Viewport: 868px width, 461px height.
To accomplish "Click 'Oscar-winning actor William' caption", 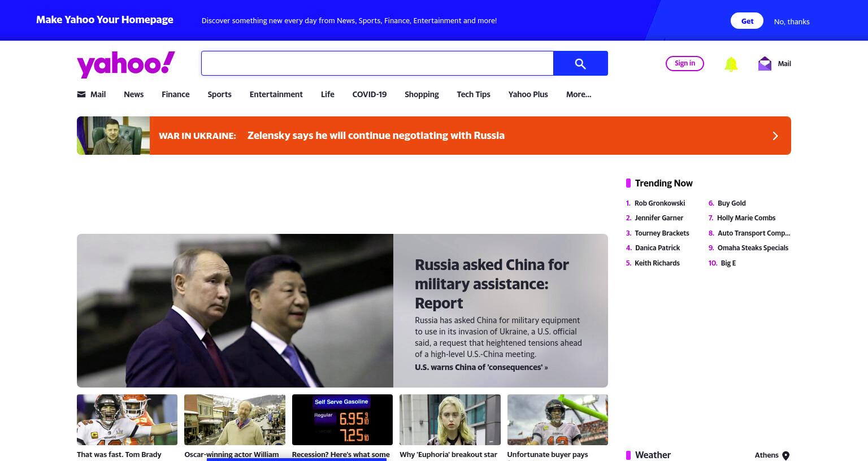I will point(232,455).
